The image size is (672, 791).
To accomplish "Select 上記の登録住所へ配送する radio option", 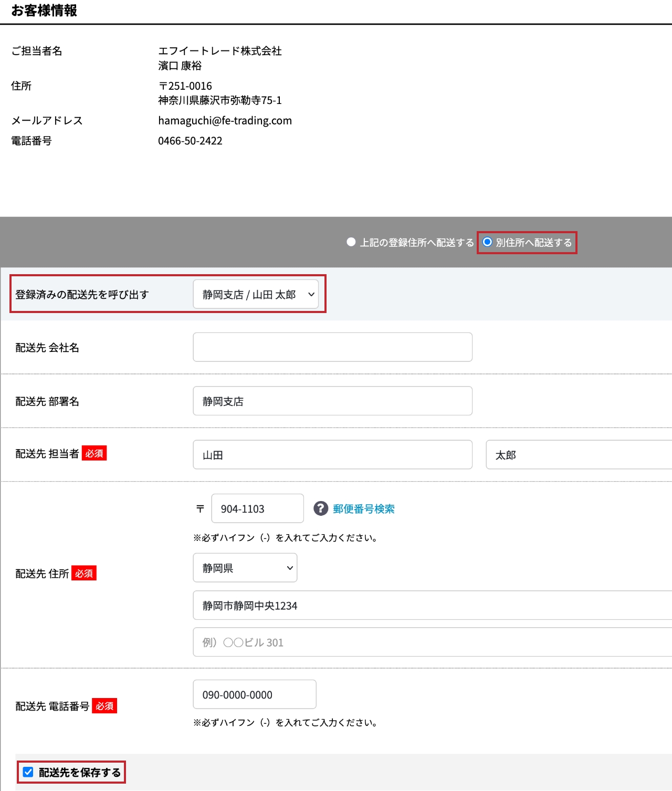I will point(351,242).
